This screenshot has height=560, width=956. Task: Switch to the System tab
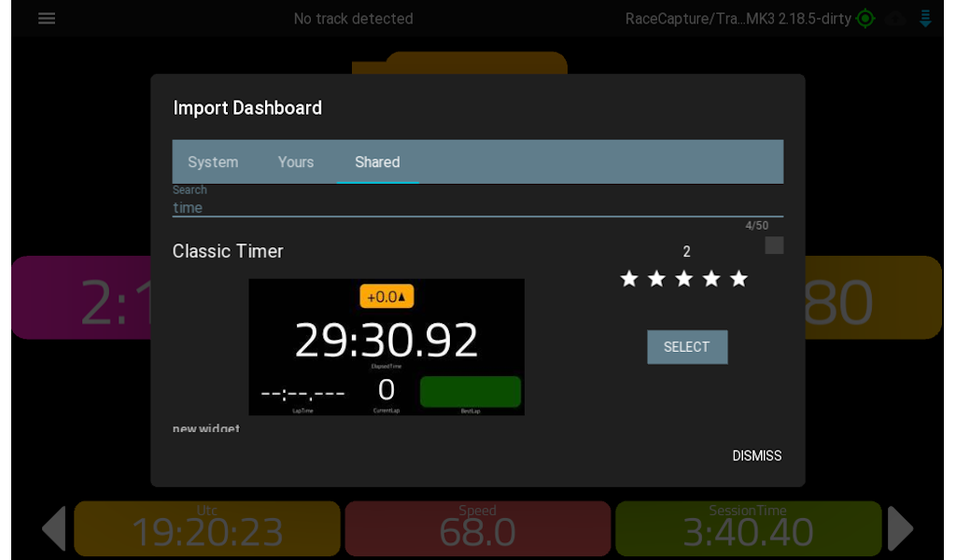click(213, 162)
